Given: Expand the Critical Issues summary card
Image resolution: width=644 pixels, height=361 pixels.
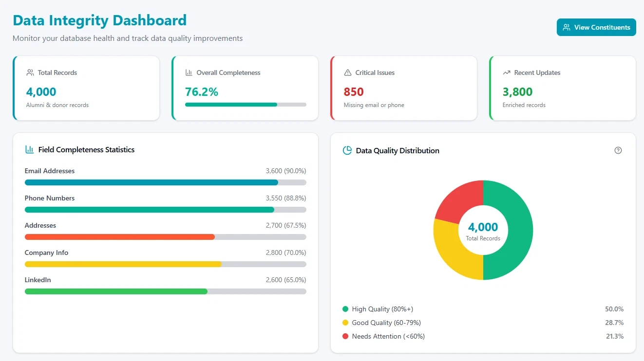Looking at the screenshot, I should coord(403,88).
